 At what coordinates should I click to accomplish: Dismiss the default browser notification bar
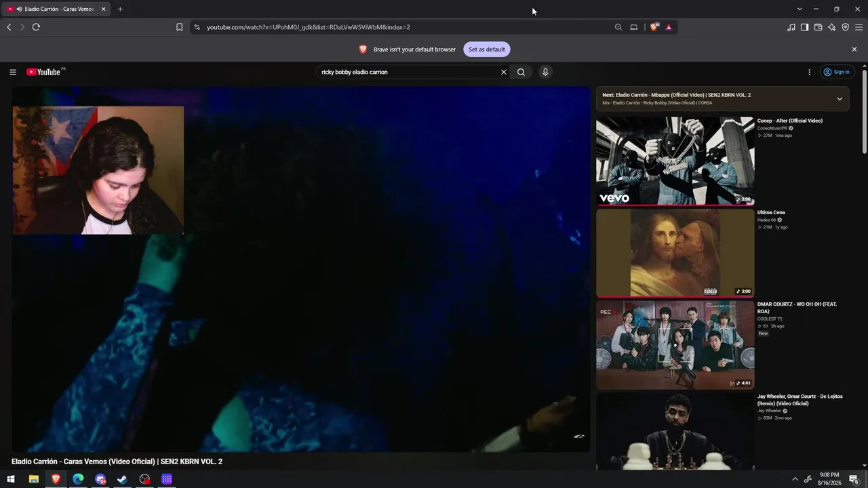854,49
